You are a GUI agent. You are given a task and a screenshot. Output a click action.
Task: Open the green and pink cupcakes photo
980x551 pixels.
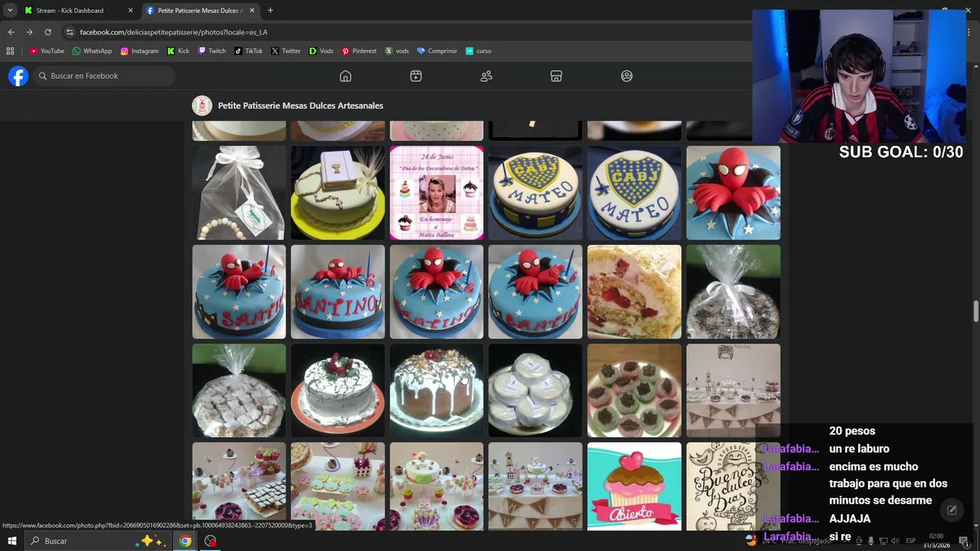(x=634, y=390)
